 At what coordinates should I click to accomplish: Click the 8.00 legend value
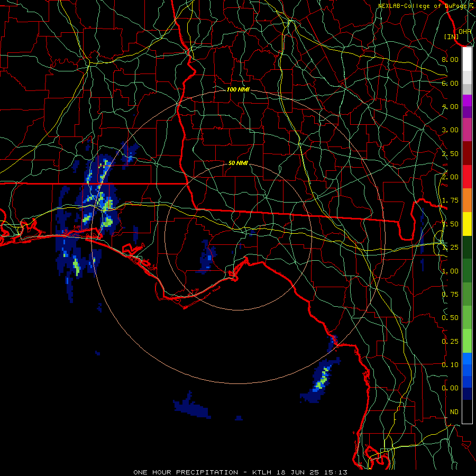click(450, 59)
